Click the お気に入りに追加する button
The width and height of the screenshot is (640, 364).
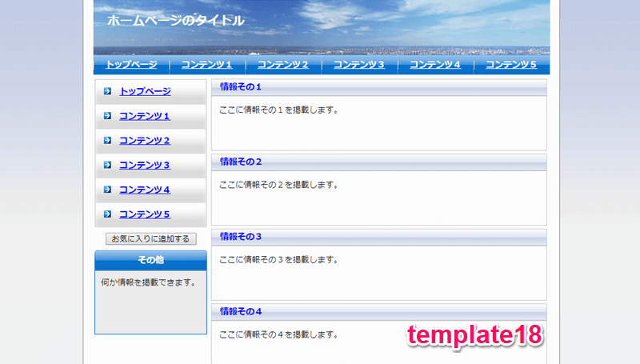pyautogui.click(x=151, y=238)
